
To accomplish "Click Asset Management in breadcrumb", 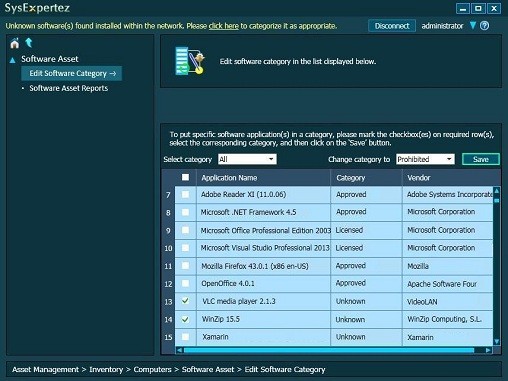I will 46,370.
